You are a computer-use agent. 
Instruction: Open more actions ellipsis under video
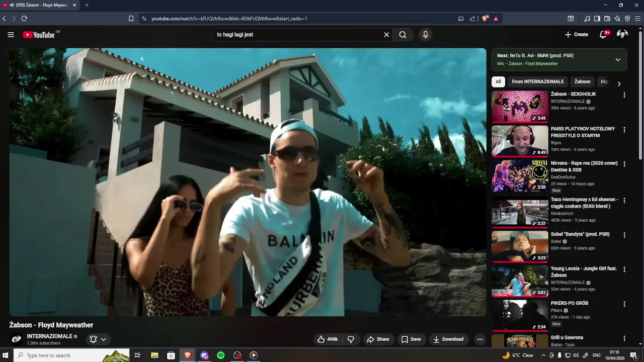(480, 339)
